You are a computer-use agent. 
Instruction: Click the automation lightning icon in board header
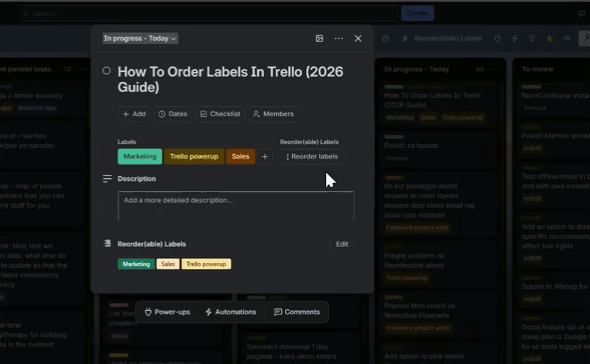(514, 39)
